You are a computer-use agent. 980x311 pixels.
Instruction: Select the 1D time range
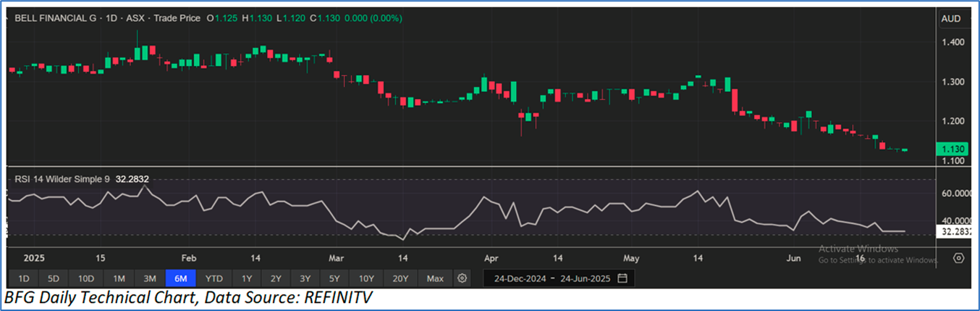(x=24, y=278)
